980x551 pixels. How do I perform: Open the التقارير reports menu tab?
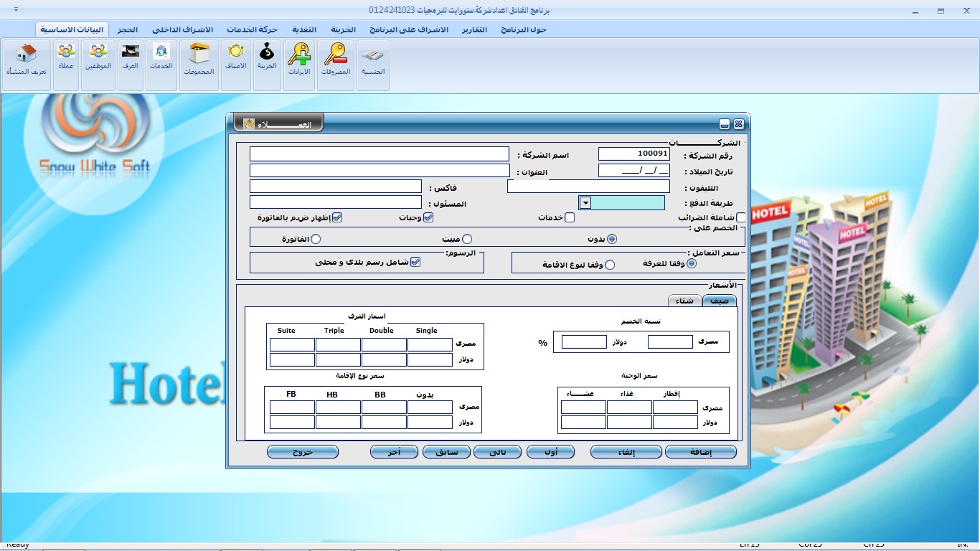click(x=473, y=29)
